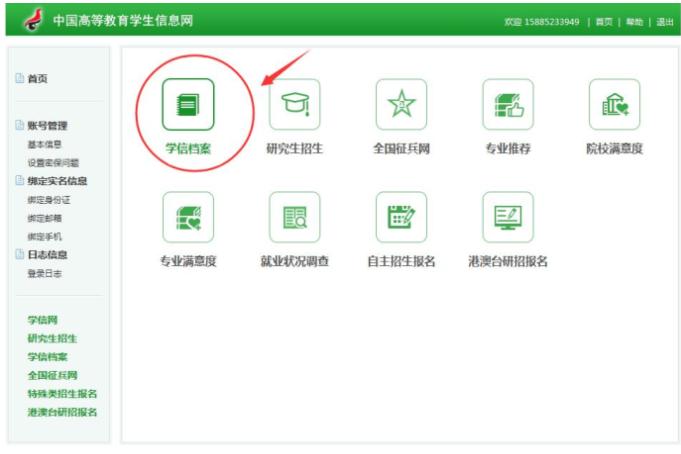Open 基本信息 under account management

[45, 144]
